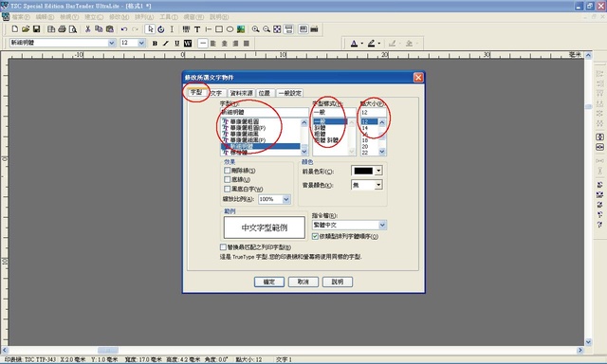Viewport: 607px width, 364px height.
Task: Click the New document toolbar icon
Action: [x=15, y=29]
